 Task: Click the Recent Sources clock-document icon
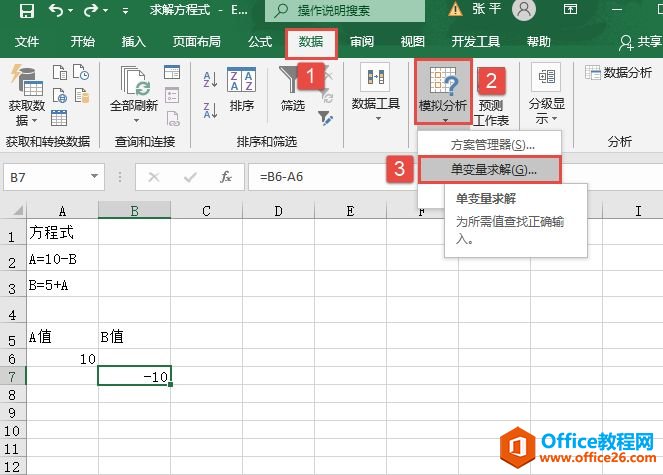81,72
